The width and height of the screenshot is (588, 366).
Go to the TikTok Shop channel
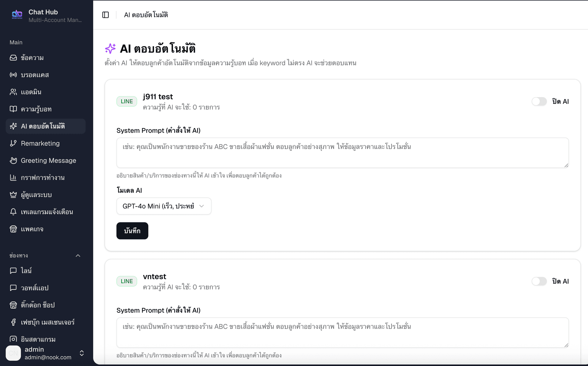tap(38, 305)
